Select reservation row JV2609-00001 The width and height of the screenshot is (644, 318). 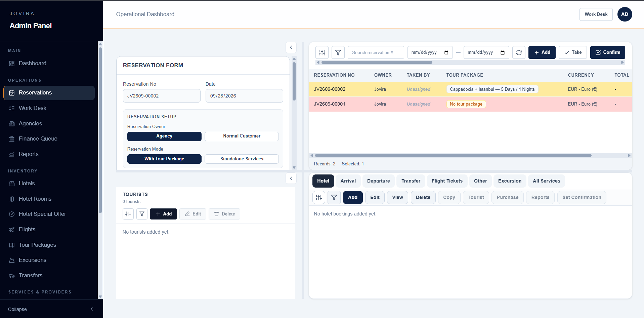[470, 104]
